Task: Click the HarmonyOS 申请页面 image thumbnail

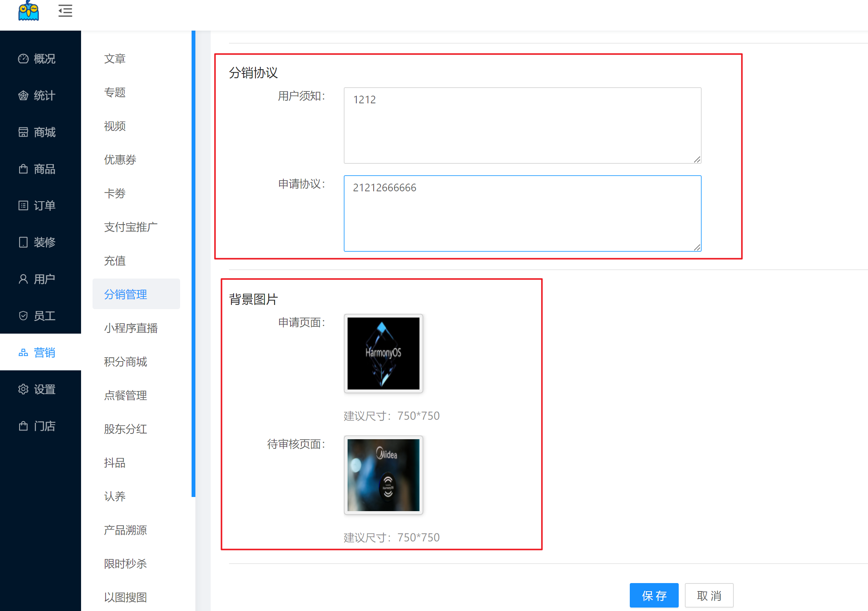Action: [x=383, y=353]
